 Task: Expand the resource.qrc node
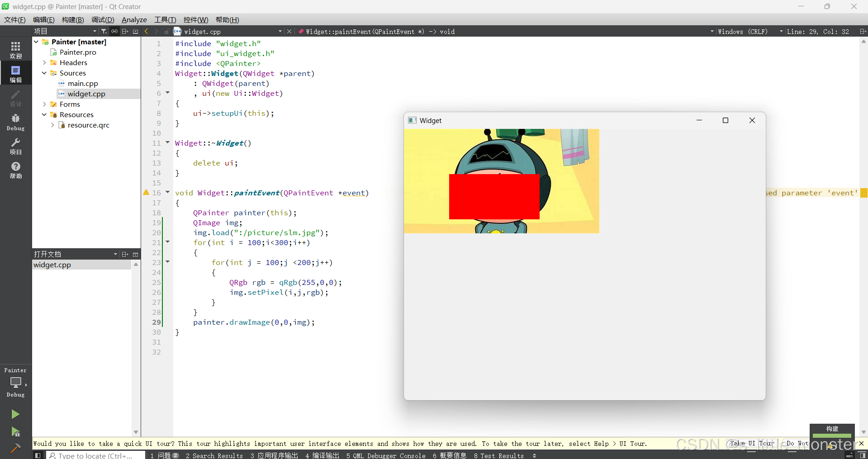(52, 125)
